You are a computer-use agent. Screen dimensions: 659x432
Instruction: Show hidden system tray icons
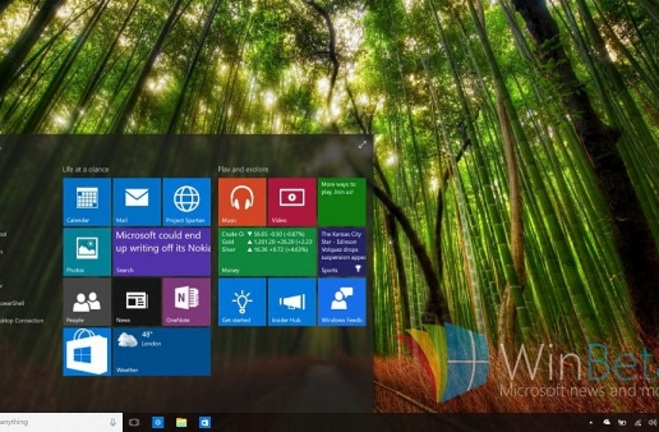click(591, 422)
